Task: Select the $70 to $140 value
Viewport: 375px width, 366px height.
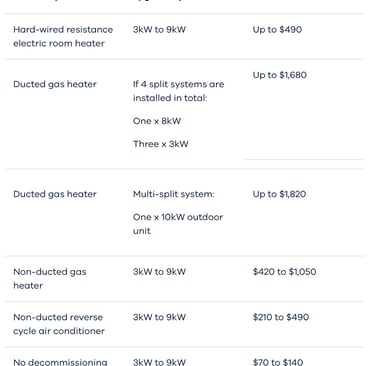Action: (278, 362)
